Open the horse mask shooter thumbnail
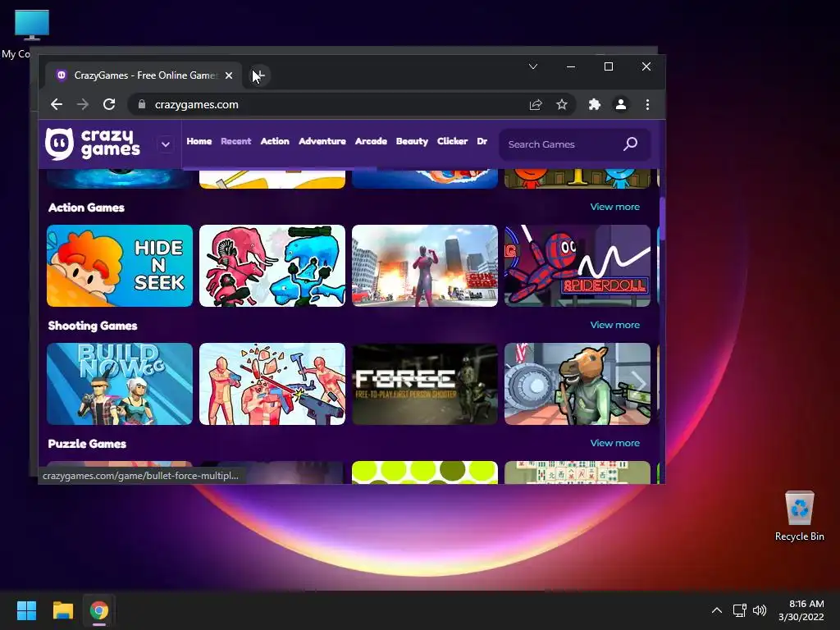The height and width of the screenshot is (630, 840). (x=577, y=384)
